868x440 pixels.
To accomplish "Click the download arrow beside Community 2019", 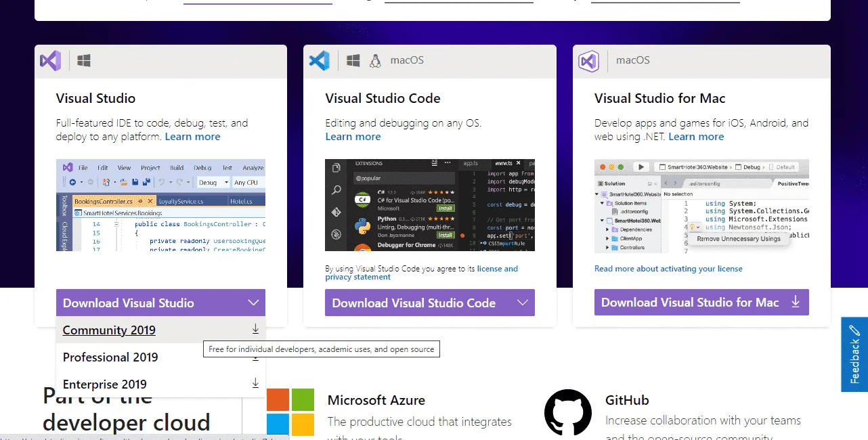I will (255, 329).
